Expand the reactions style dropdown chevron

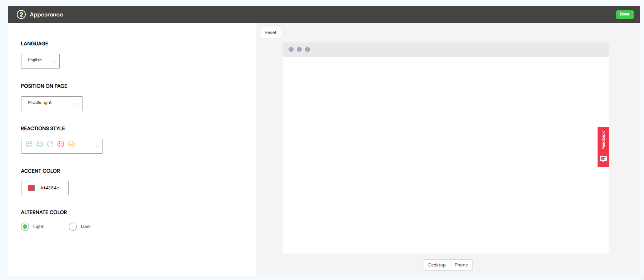97,147
